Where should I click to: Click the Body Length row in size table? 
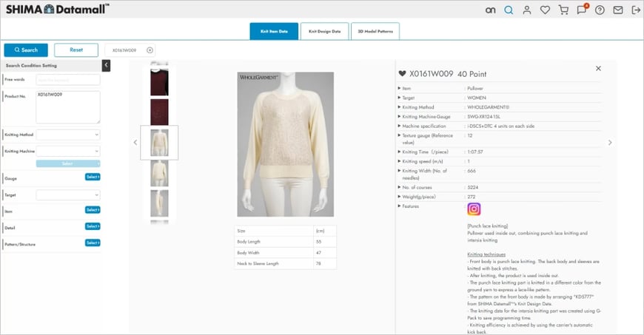286,242
